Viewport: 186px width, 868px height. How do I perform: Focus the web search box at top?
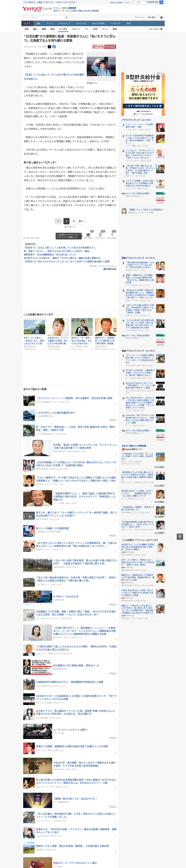click(138, 2)
